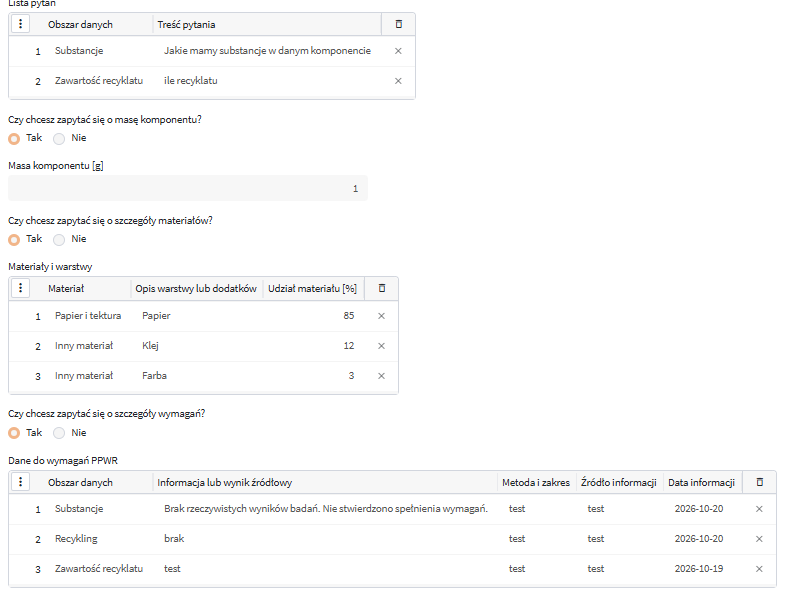Click the 'Źródło informacji' column header
Screen dimensions: 800x600
(x=618, y=483)
